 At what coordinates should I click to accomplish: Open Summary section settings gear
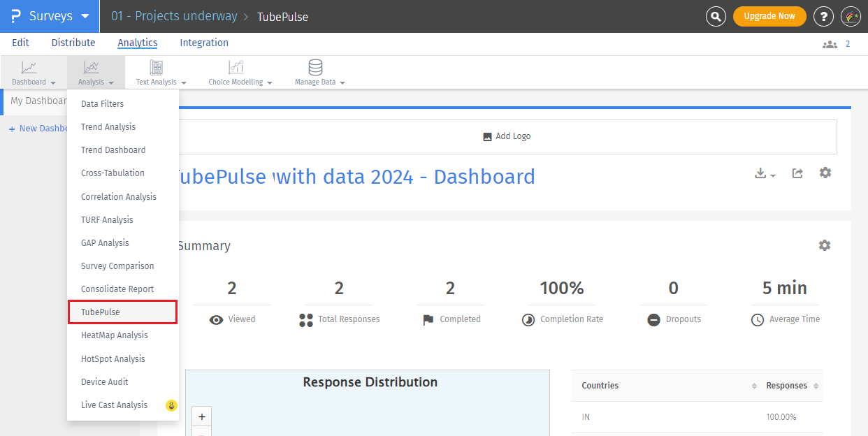tap(825, 245)
